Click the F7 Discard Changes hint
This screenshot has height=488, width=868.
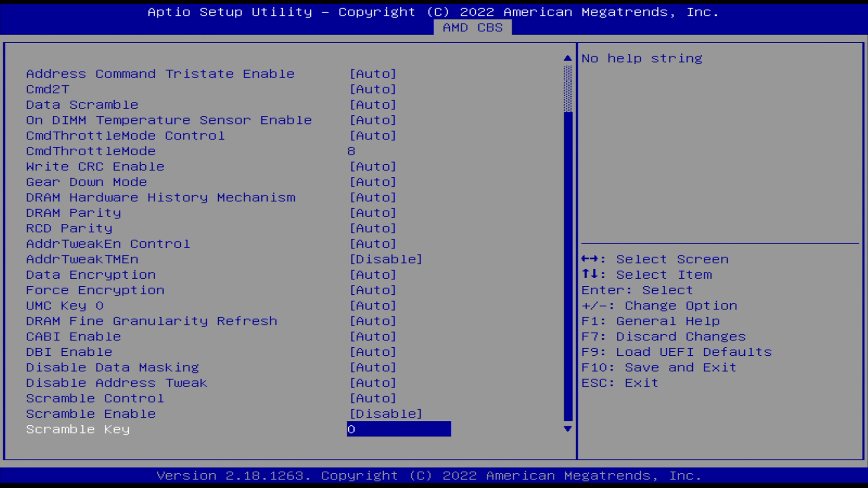pyautogui.click(x=664, y=337)
